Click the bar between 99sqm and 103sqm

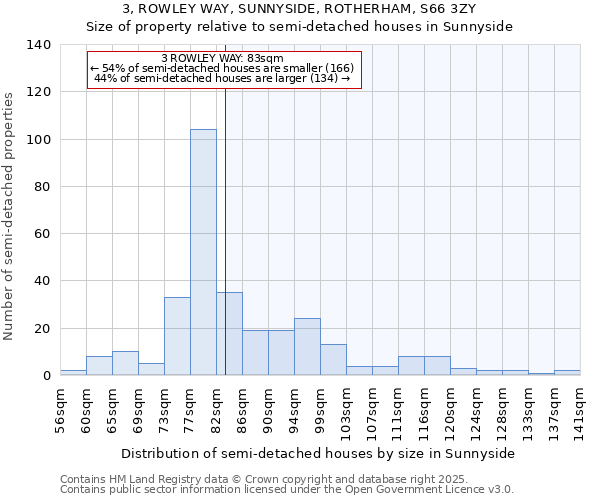pyautogui.click(x=333, y=360)
